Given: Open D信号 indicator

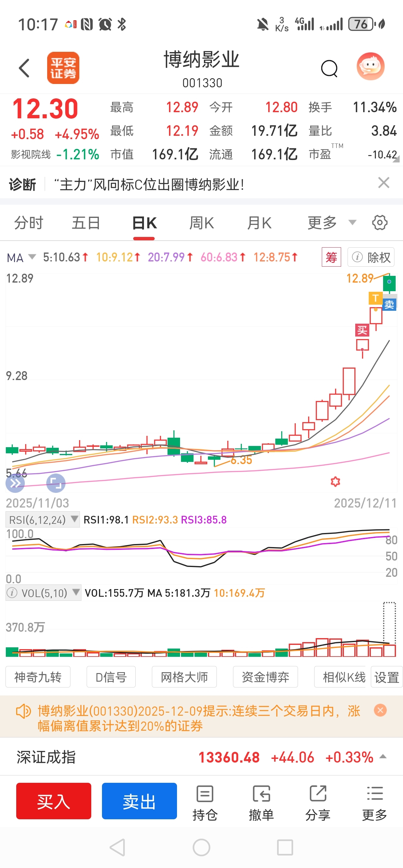Looking at the screenshot, I should 111,677.
